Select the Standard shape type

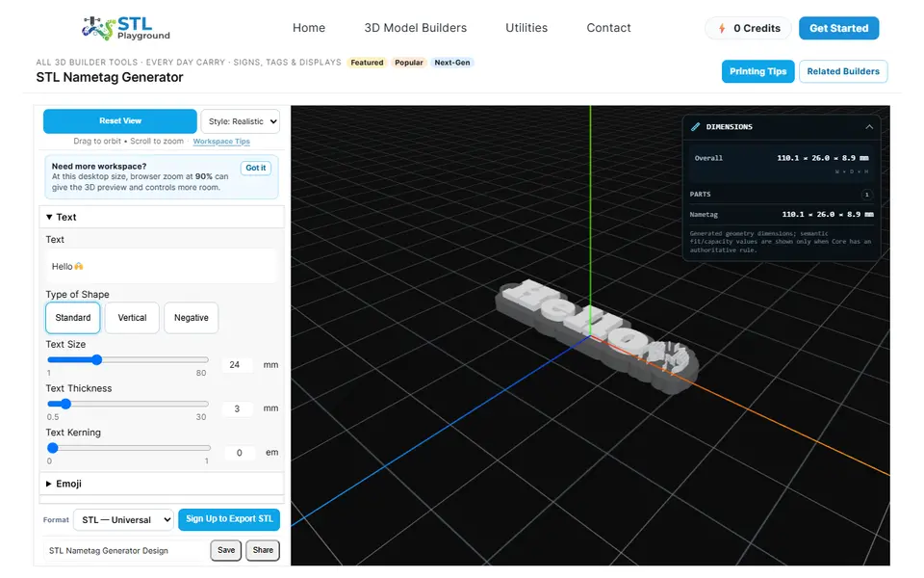tap(73, 318)
